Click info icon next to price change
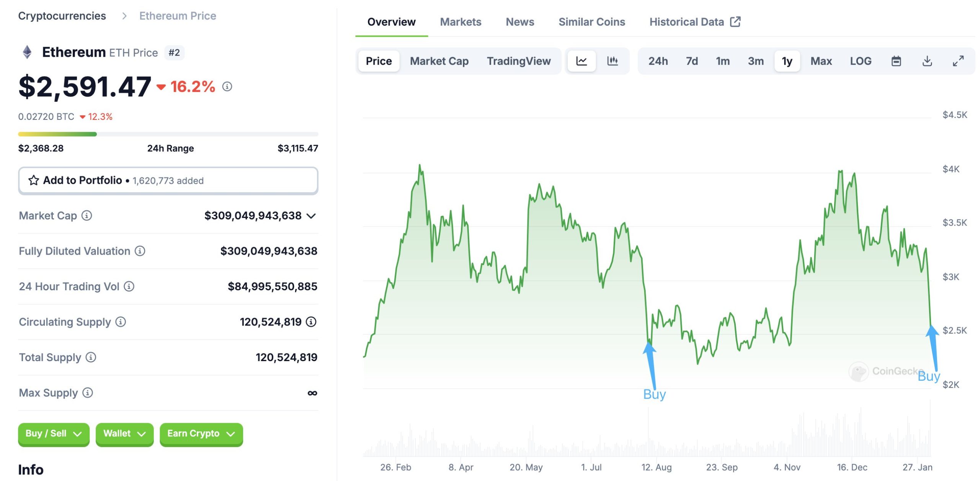The width and height of the screenshot is (980, 481). click(x=227, y=87)
